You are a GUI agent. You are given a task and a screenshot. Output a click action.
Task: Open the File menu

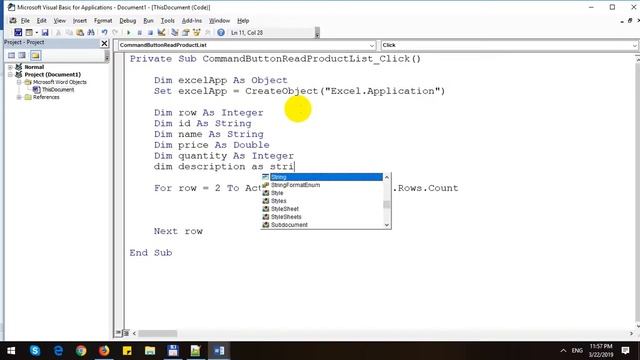point(25,20)
